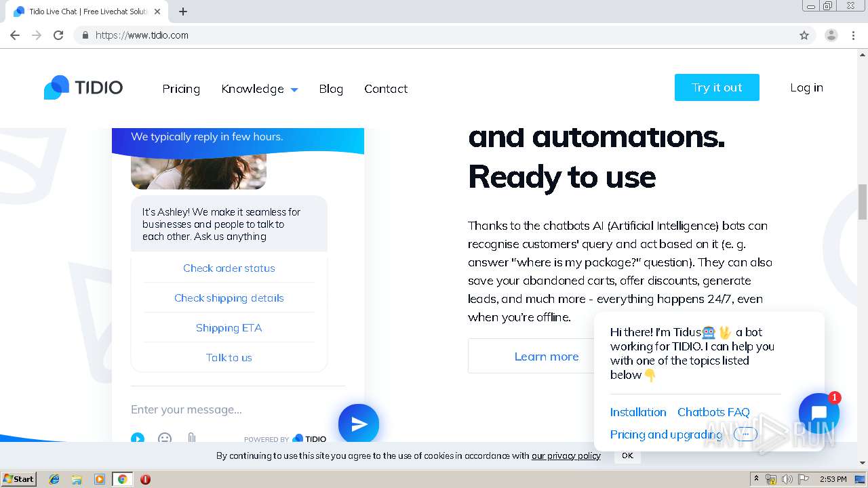Open a new browser tab with the plus icon

(183, 12)
